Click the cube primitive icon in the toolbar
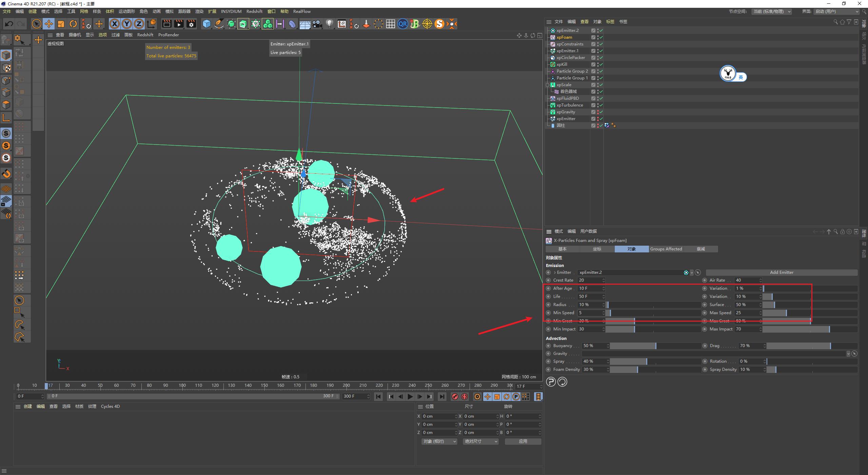This screenshot has width=868, height=475. 206,24
